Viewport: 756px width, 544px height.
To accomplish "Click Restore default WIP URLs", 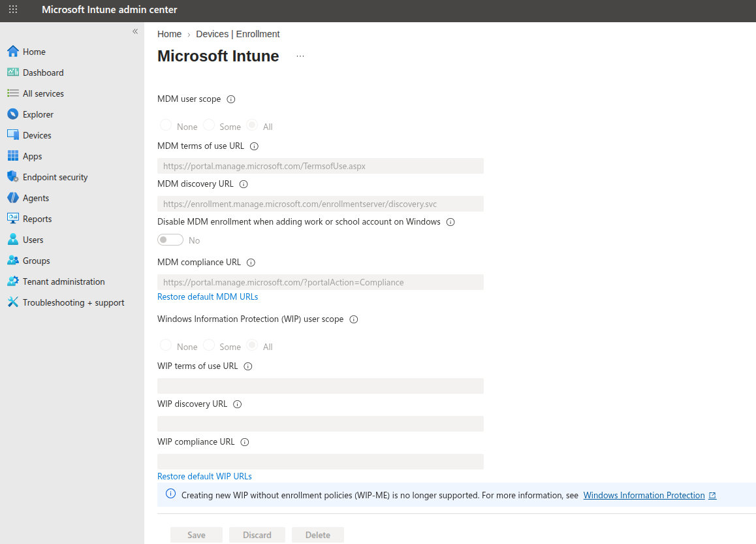I will 204,476.
